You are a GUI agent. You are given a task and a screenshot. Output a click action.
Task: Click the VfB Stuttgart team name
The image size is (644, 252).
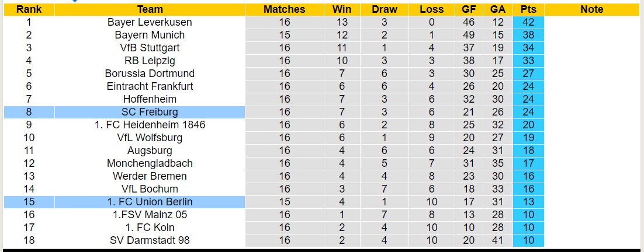[x=150, y=48]
